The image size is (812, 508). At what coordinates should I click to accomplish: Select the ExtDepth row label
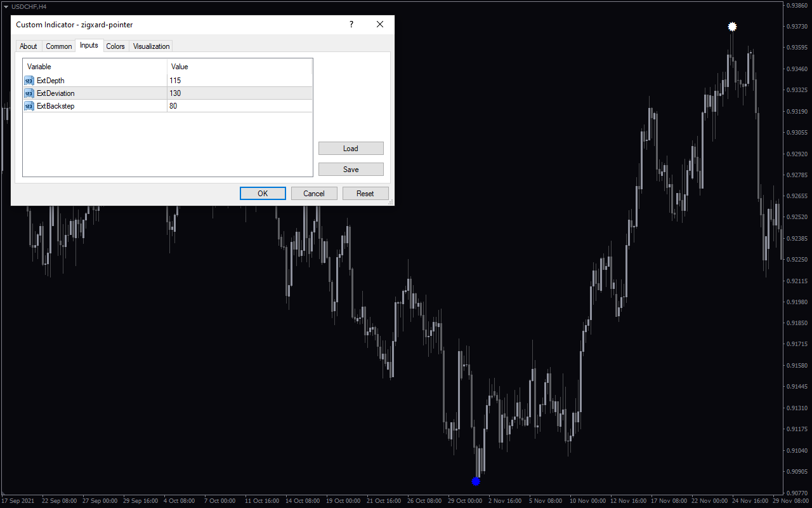(51, 81)
